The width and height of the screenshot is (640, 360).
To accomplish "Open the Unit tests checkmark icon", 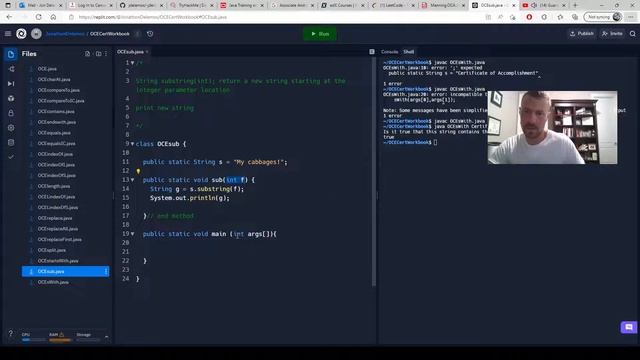I will click(x=11, y=157).
